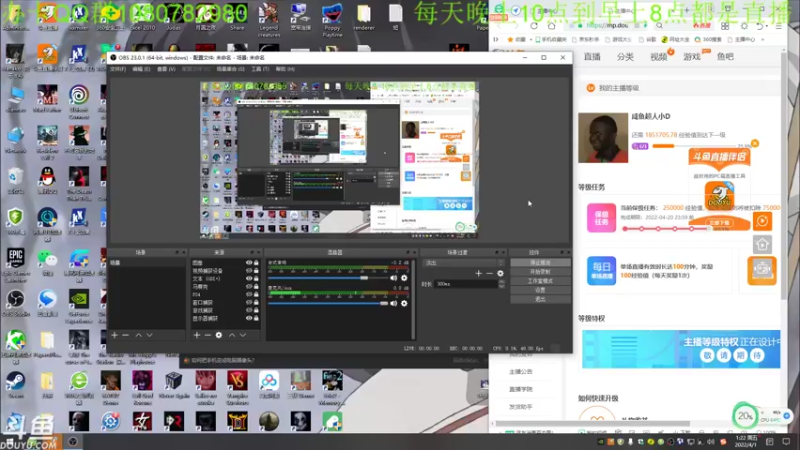Mute Mic/Aux speaker in mixer

pos(393,303)
